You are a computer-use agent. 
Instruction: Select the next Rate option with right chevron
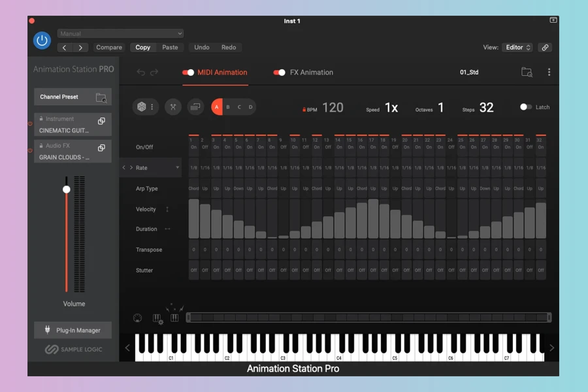(x=131, y=167)
